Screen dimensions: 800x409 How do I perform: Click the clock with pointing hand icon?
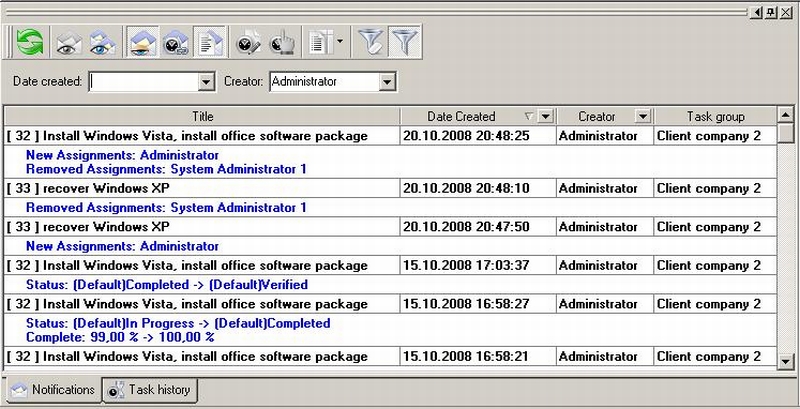click(x=282, y=42)
